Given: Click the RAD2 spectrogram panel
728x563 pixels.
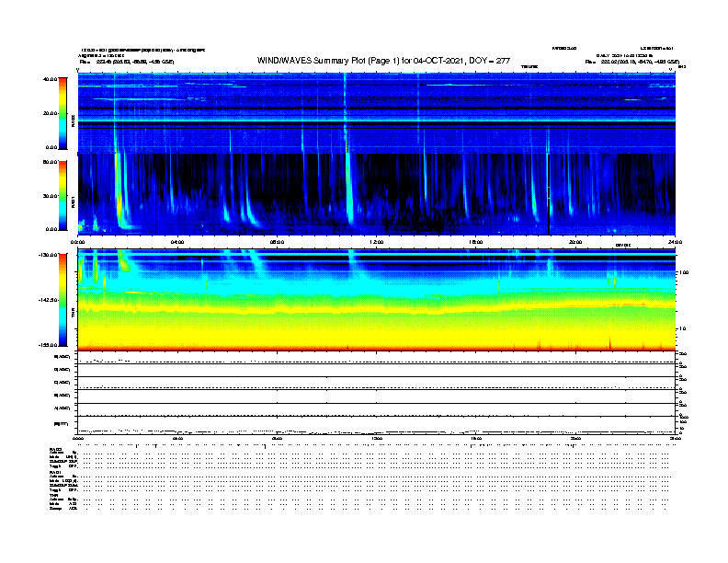Looking at the screenshot, I should (377, 113).
